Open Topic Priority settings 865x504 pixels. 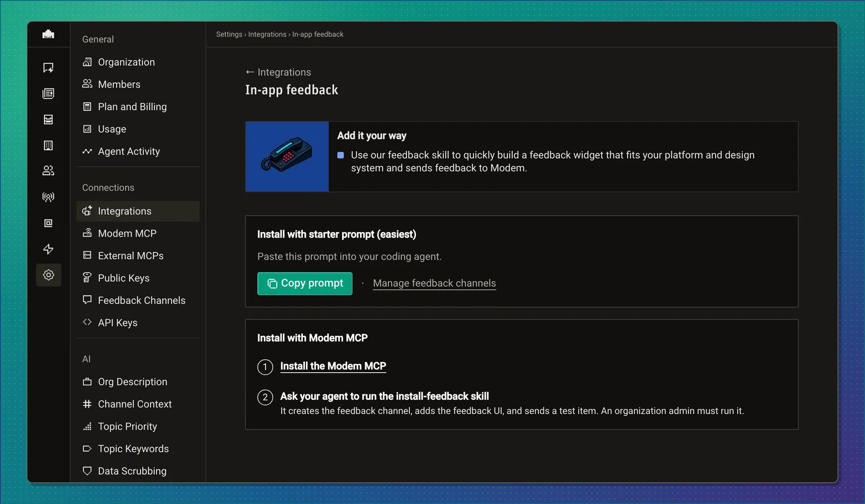[138, 426]
